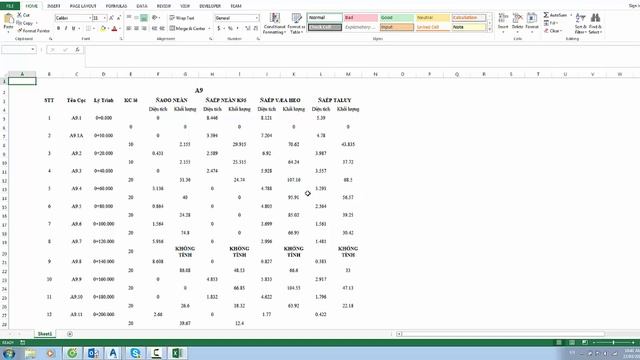Decrease font size with small A

[x=119, y=18]
